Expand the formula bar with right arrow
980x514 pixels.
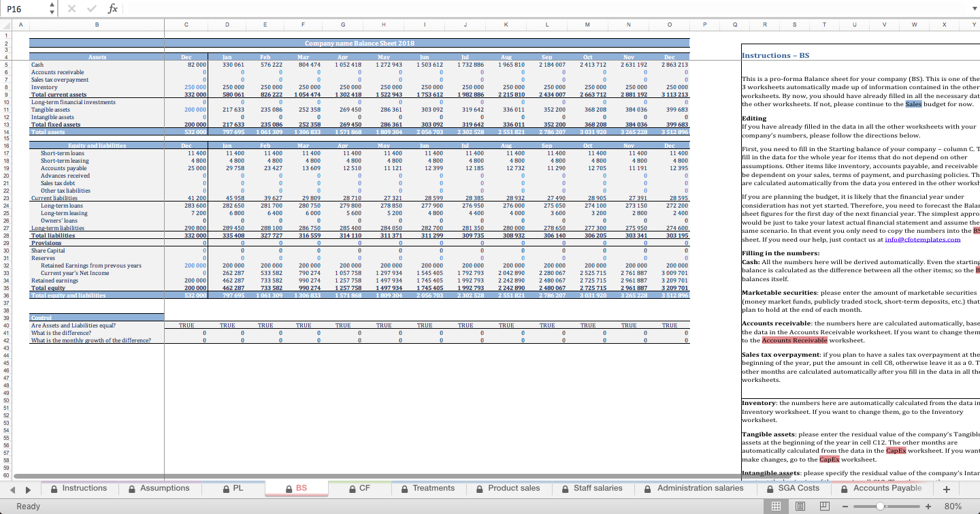[x=973, y=8]
